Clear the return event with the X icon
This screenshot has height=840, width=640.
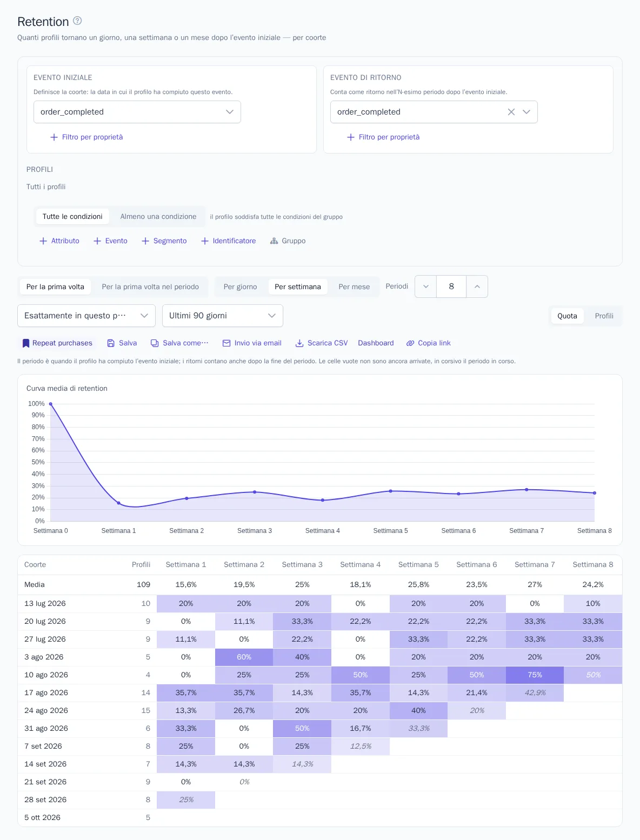[x=511, y=112]
